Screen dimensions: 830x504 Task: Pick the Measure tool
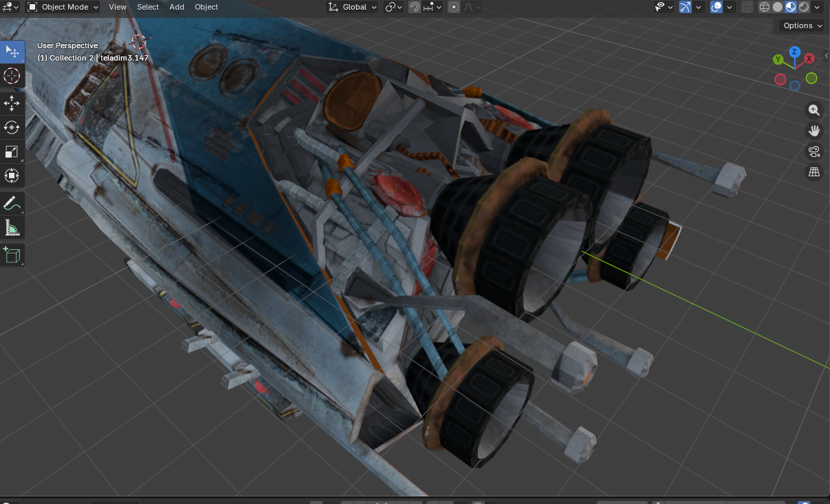pos(12,227)
